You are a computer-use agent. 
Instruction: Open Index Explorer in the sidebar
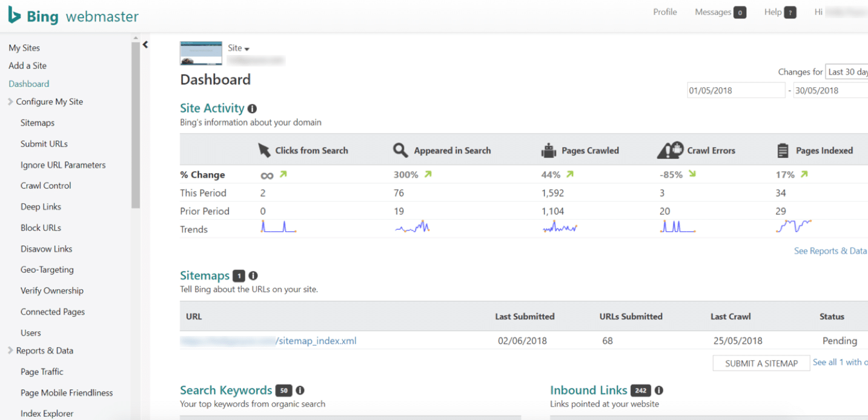point(47,413)
